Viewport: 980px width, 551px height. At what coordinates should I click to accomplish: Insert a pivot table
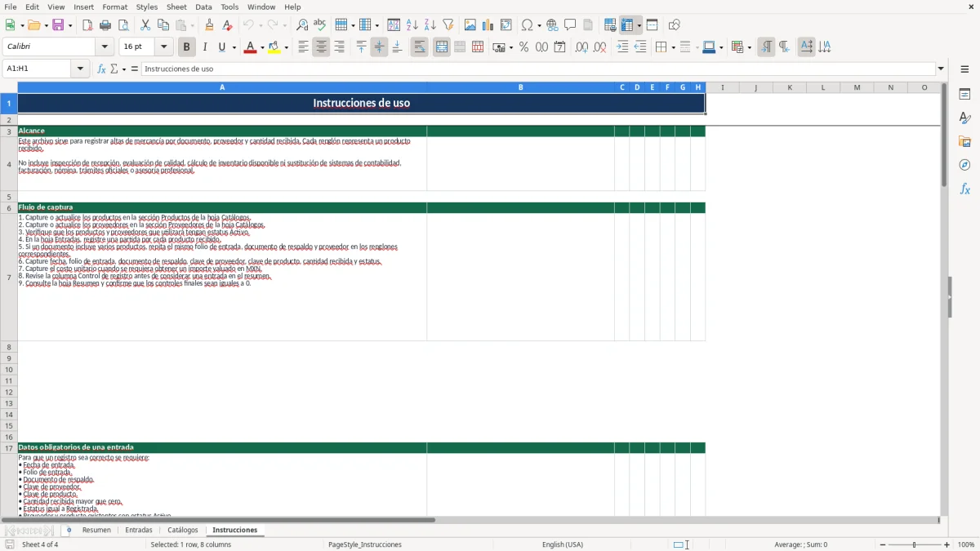click(506, 25)
